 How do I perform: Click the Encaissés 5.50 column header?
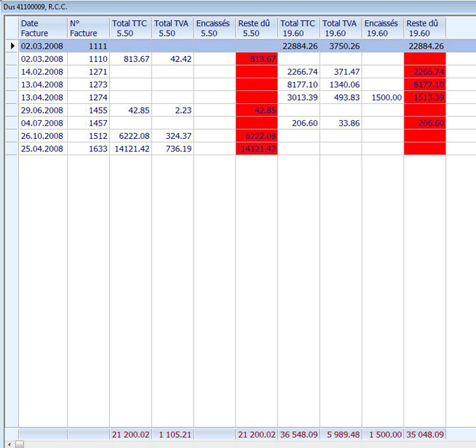(x=214, y=28)
